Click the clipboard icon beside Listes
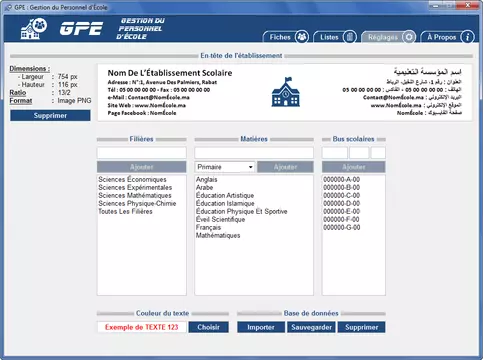The width and height of the screenshot is (483, 360). click(x=350, y=37)
